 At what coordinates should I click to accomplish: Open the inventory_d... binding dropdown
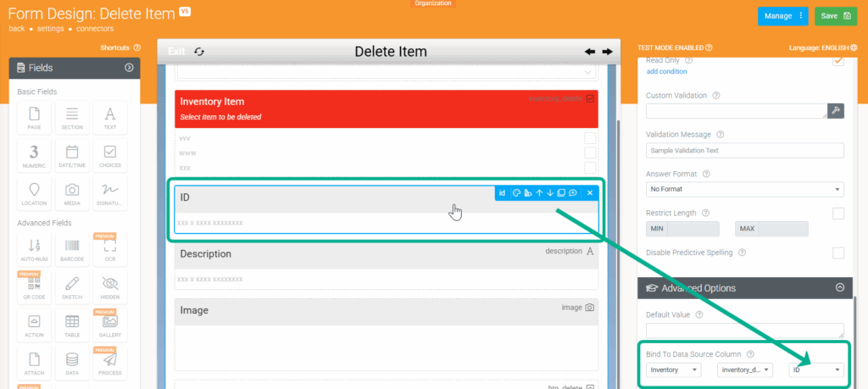[x=745, y=370]
